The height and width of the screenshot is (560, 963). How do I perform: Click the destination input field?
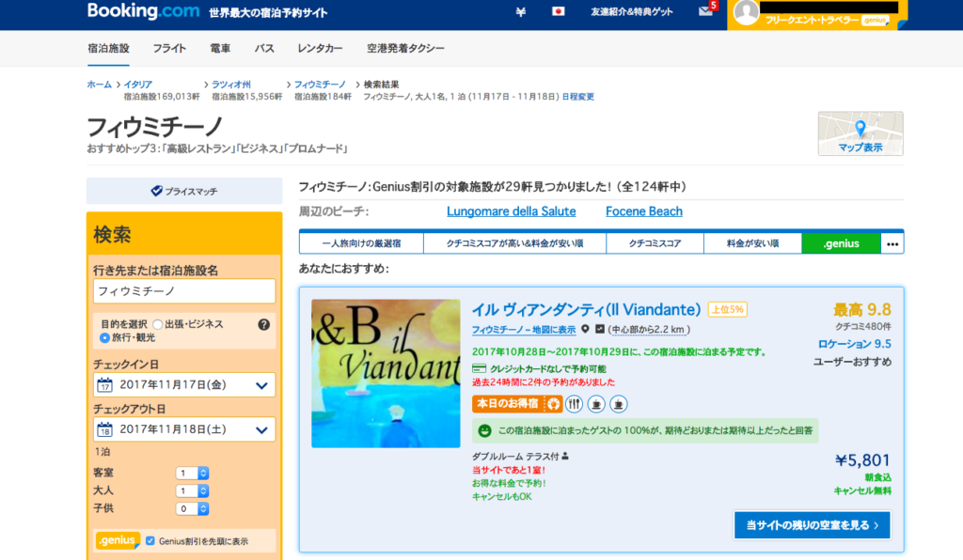183,291
